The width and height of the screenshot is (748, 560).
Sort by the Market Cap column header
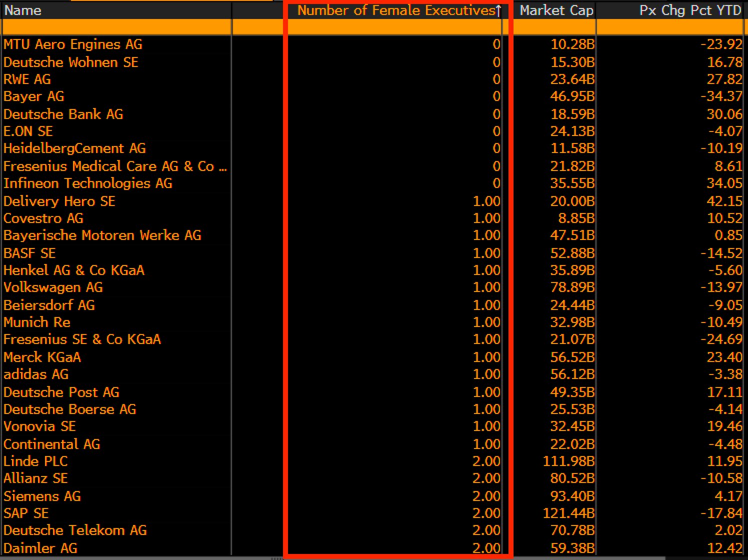556,10
